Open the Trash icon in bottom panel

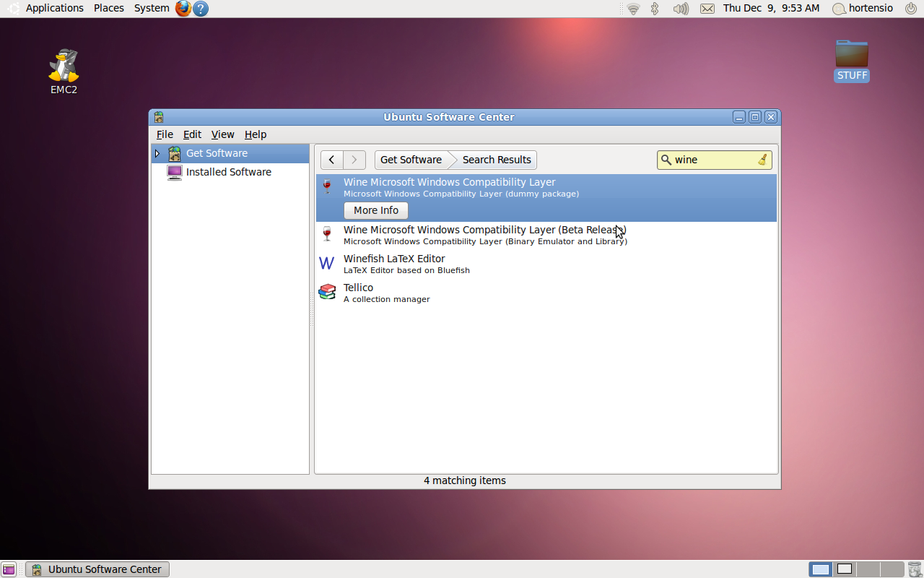click(915, 569)
